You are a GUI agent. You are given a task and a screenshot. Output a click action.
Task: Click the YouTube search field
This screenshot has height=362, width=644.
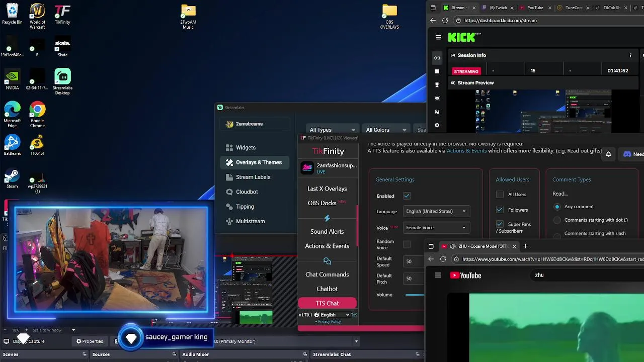tap(586, 275)
